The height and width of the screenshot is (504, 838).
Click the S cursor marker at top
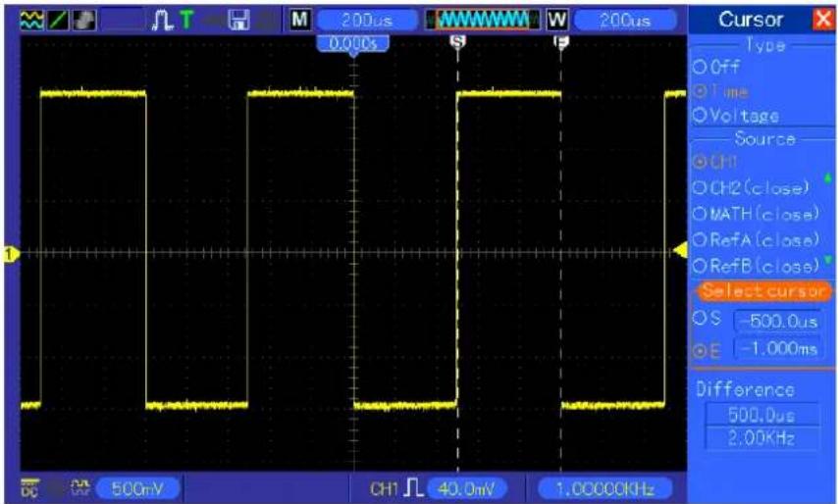pos(458,41)
